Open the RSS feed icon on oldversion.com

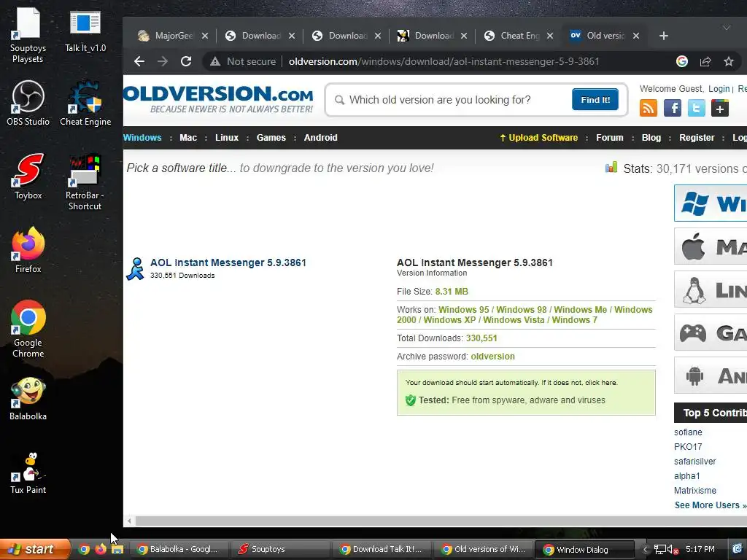648,108
